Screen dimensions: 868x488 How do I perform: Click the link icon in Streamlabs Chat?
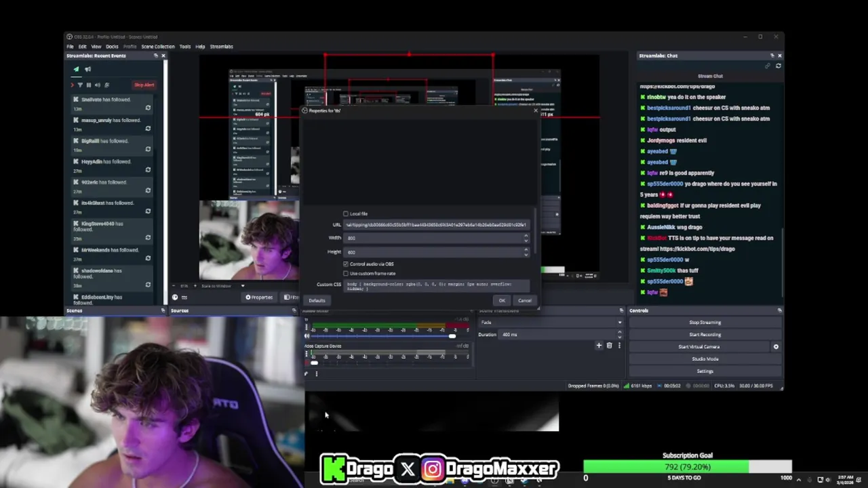[x=768, y=66]
